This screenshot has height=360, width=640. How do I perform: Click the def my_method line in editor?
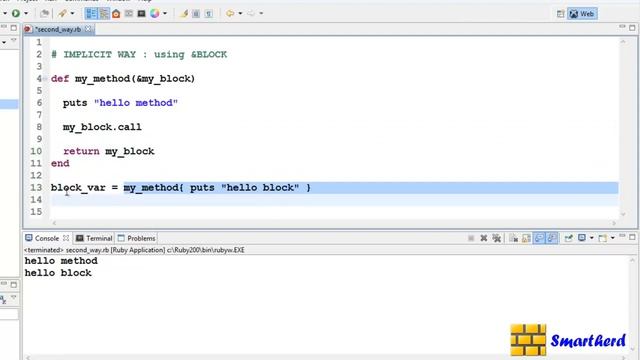[123, 78]
